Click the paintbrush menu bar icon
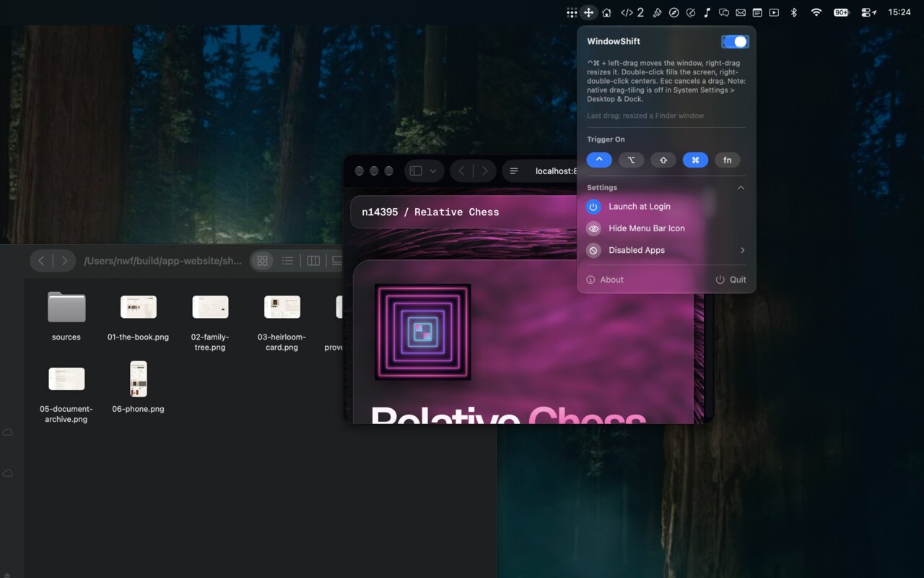 tap(657, 12)
